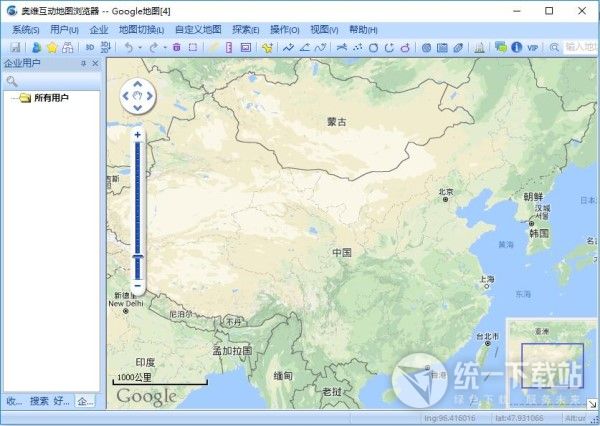Switch to the 好... bottom tab
Image resolution: width=600 pixels, height=426 pixels.
pyautogui.click(x=62, y=401)
